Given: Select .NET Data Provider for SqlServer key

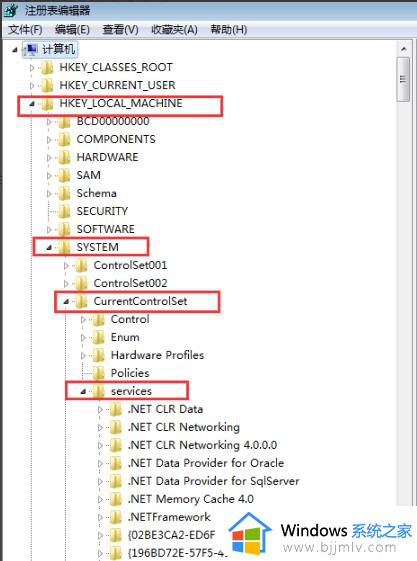Looking at the screenshot, I should click(214, 481).
